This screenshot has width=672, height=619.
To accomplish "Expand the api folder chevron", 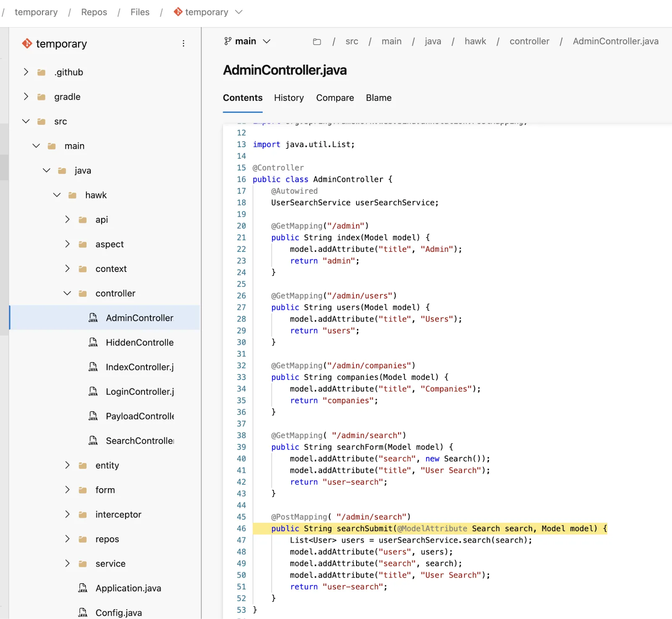I will (67, 219).
